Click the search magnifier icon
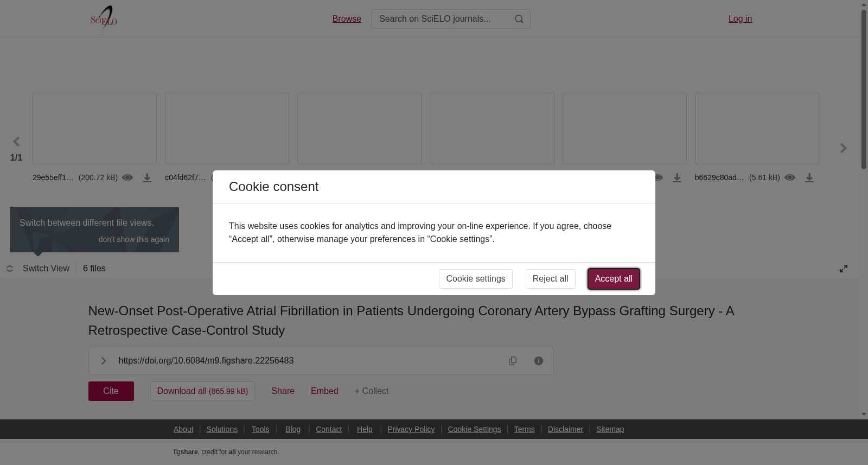Viewport: 868px width, 465px height. [519, 19]
